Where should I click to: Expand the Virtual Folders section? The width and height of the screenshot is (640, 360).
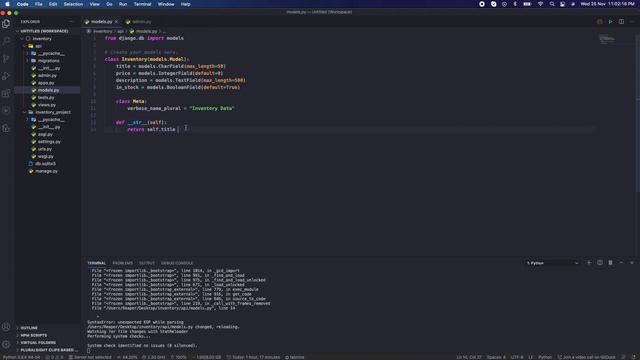38,342
